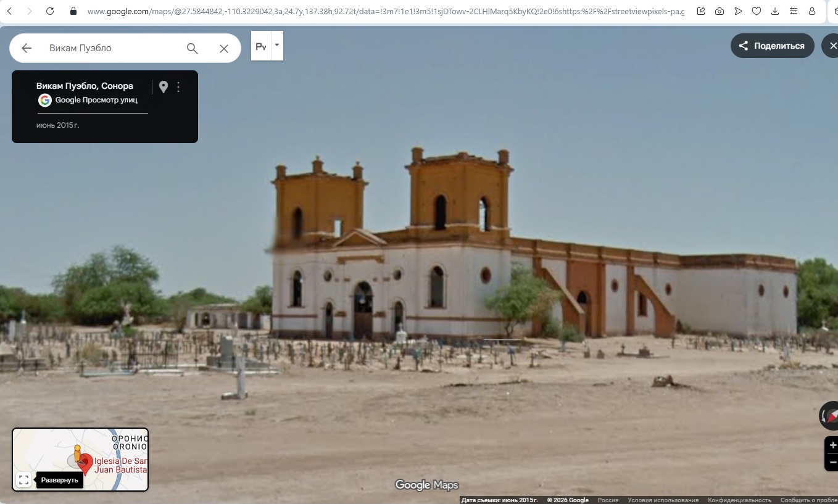This screenshot has width=838, height=504.
Task: Click the send arrow icon in the browser toolbar
Action: tap(738, 11)
